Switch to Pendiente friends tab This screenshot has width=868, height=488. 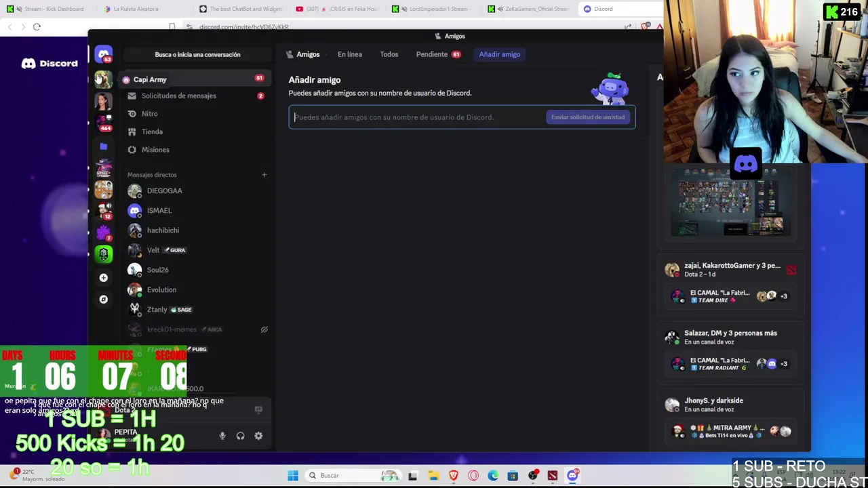tap(438, 54)
